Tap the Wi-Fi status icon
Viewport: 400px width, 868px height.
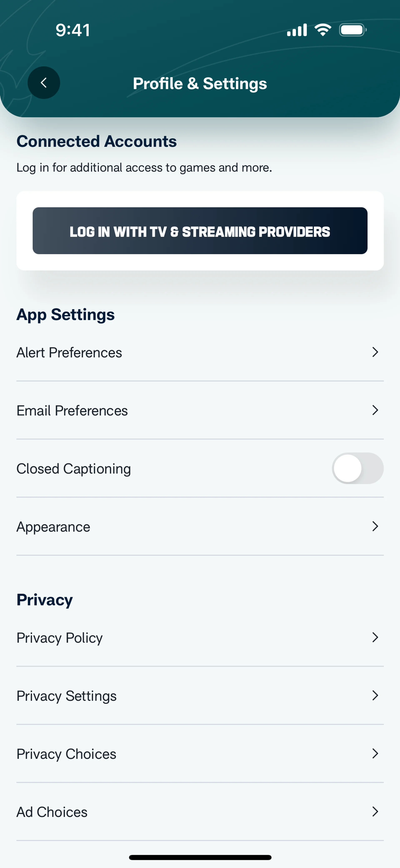(x=322, y=30)
